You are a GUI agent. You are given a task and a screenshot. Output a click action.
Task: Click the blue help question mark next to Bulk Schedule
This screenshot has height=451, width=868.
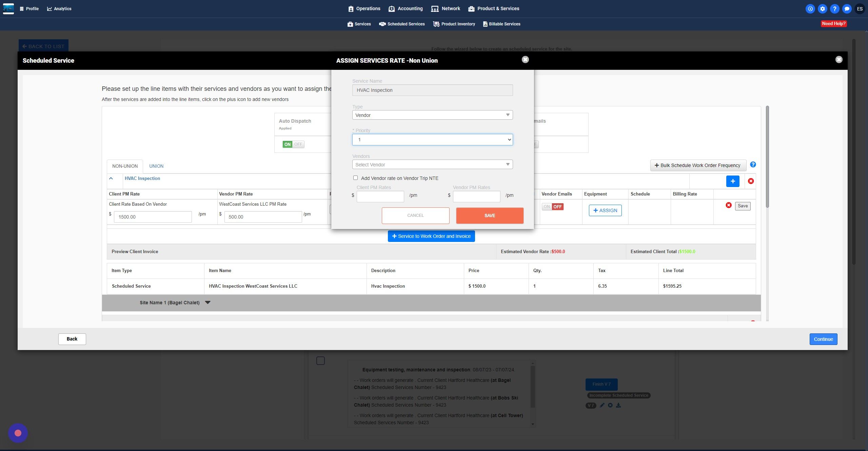click(x=753, y=165)
